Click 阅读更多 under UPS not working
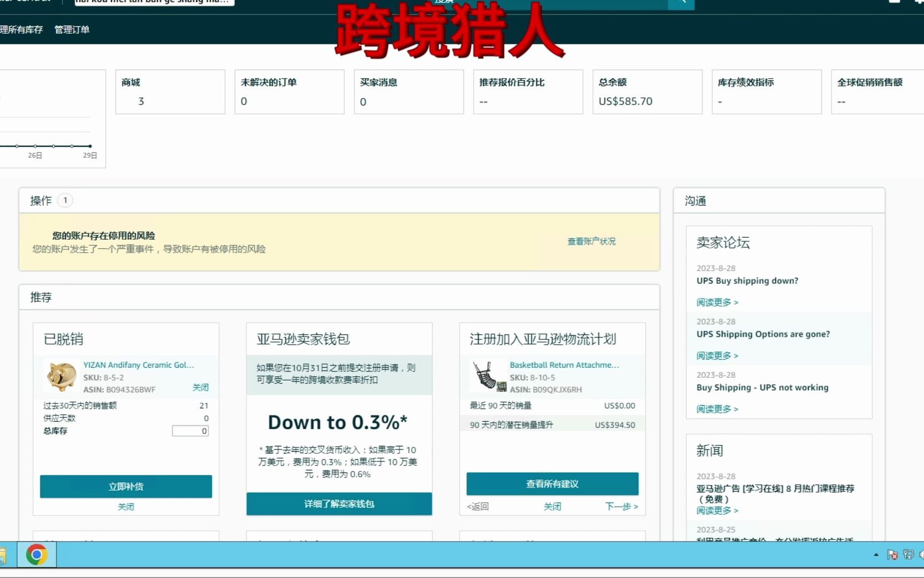Image resolution: width=924 pixels, height=578 pixels. [x=717, y=409]
